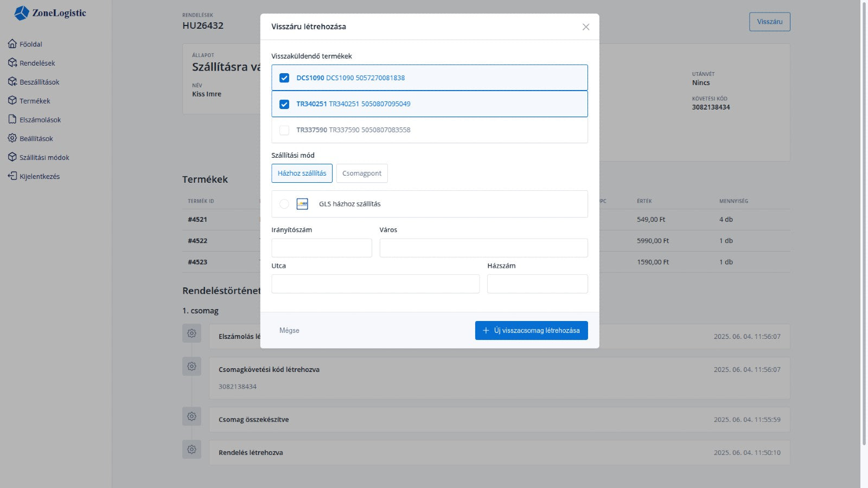The image size is (868, 488).
Task: Click the Elszámolások document icon
Action: pyautogui.click(x=12, y=119)
